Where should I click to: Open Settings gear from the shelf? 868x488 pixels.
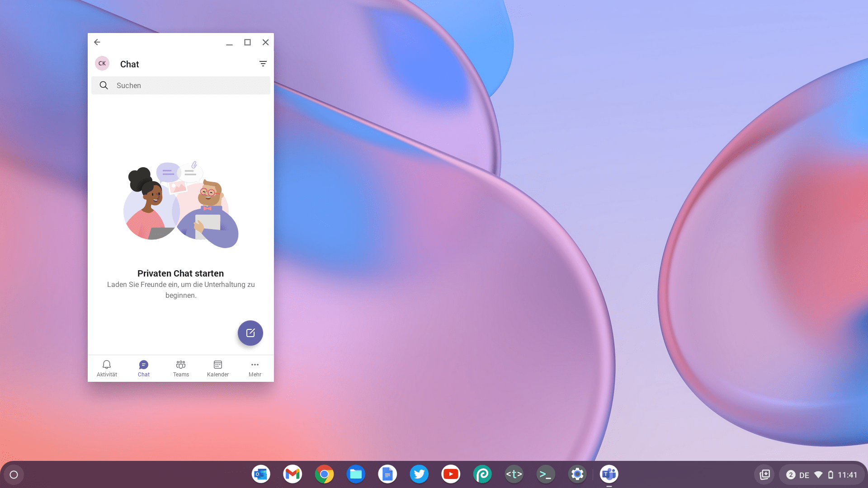pyautogui.click(x=577, y=474)
